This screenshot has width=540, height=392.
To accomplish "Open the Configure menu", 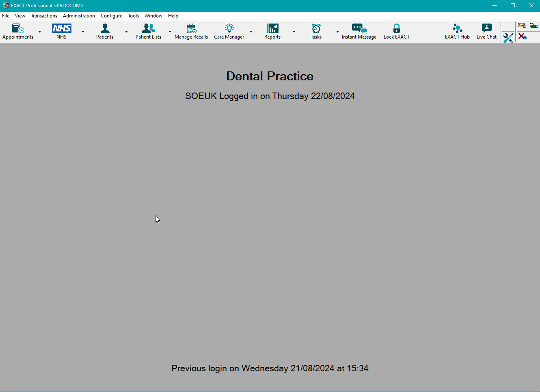I will 111,16.
